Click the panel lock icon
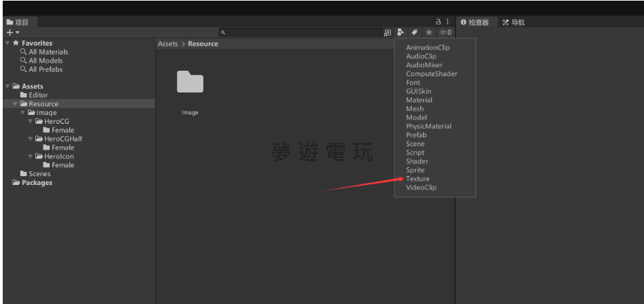 tap(439, 22)
